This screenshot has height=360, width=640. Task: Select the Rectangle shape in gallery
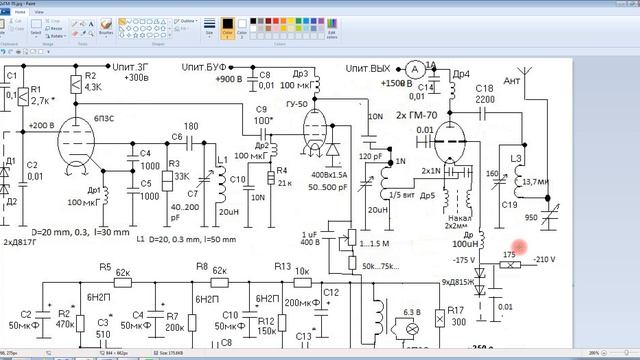tap(142, 21)
